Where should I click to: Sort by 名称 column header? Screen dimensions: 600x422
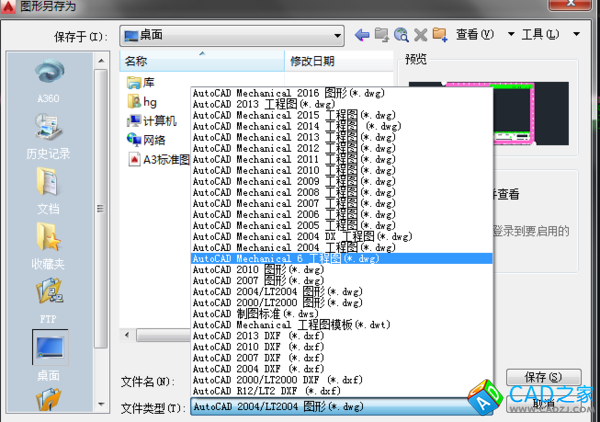coord(202,61)
